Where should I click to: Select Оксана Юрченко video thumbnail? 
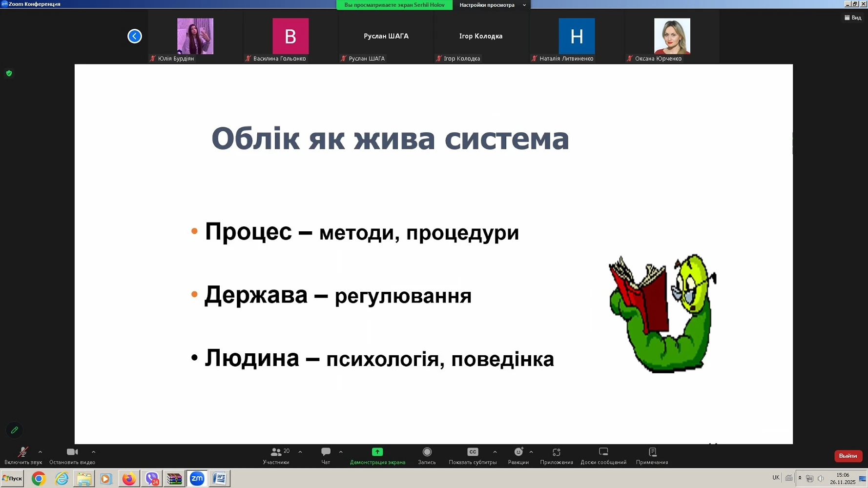(672, 37)
